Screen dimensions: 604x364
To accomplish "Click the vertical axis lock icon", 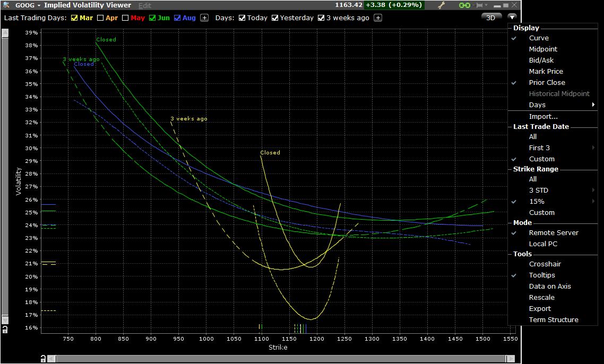I will 5,330.
